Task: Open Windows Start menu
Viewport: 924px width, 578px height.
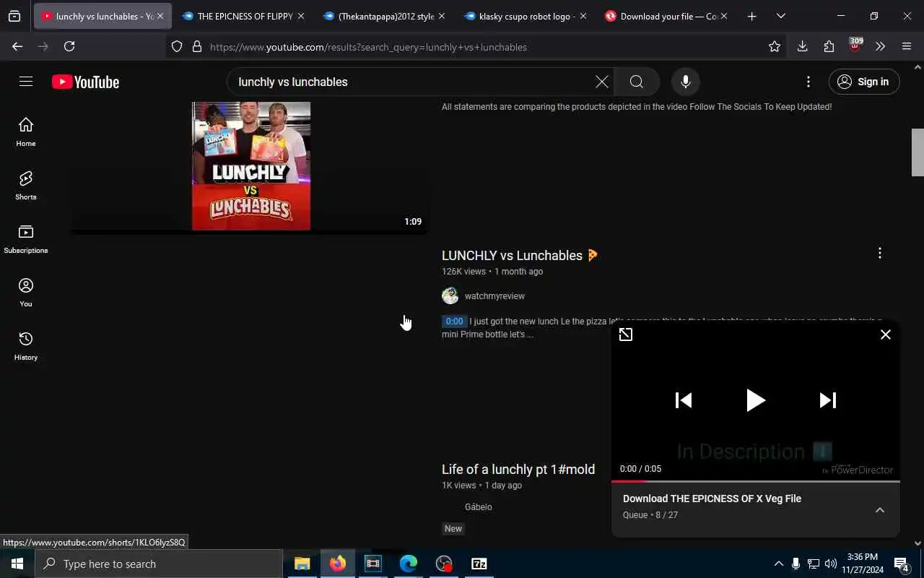Action: point(17,564)
